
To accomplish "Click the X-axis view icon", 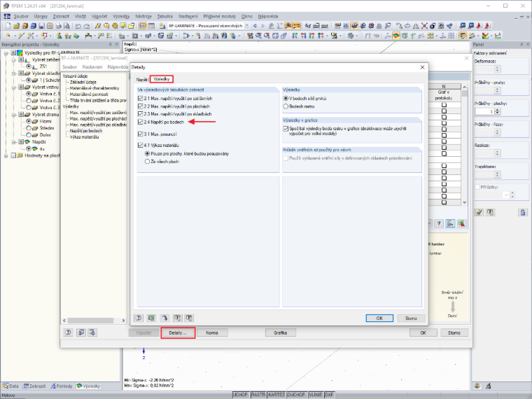I will click(295, 36).
